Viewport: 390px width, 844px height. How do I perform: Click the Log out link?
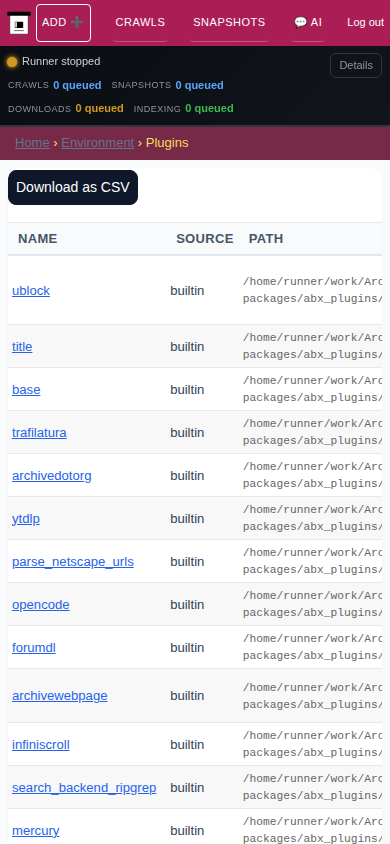(365, 23)
